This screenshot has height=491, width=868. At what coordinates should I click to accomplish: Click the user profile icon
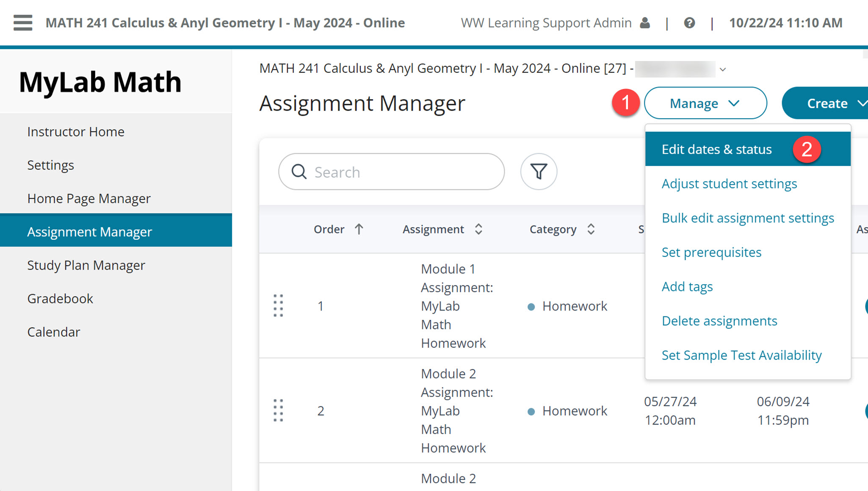pos(645,23)
